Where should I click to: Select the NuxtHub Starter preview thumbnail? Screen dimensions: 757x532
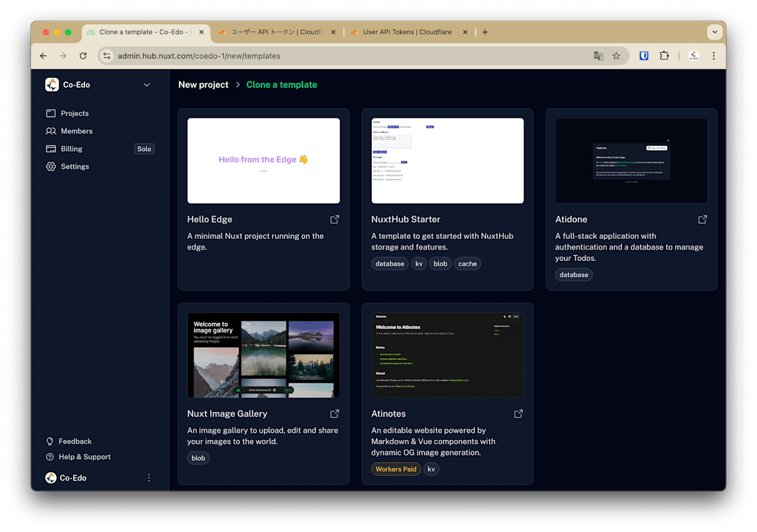(x=447, y=161)
